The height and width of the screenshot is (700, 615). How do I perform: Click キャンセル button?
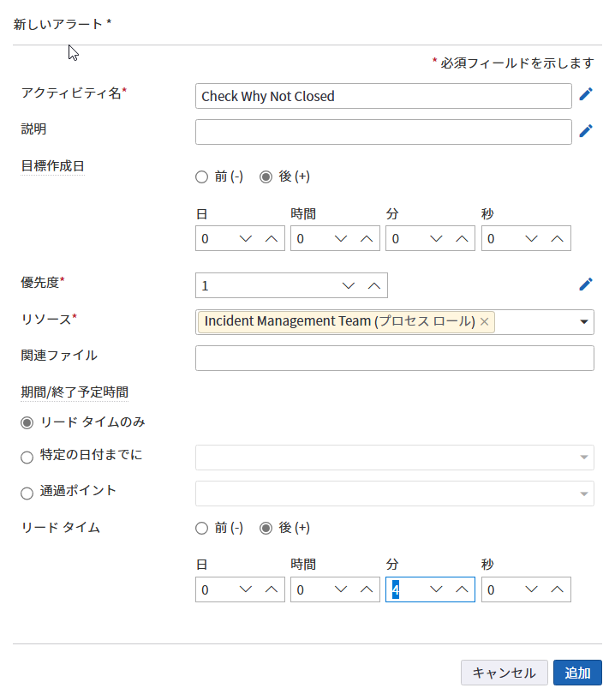(x=504, y=673)
